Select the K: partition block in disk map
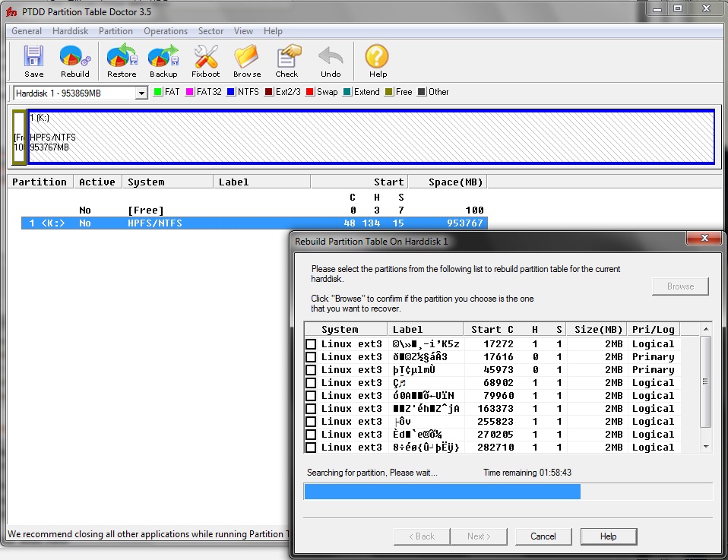 tap(371, 137)
